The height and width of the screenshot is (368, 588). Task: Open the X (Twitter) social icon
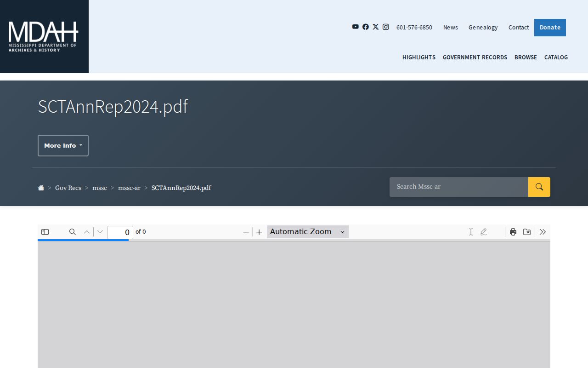click(x=376, y=27)
